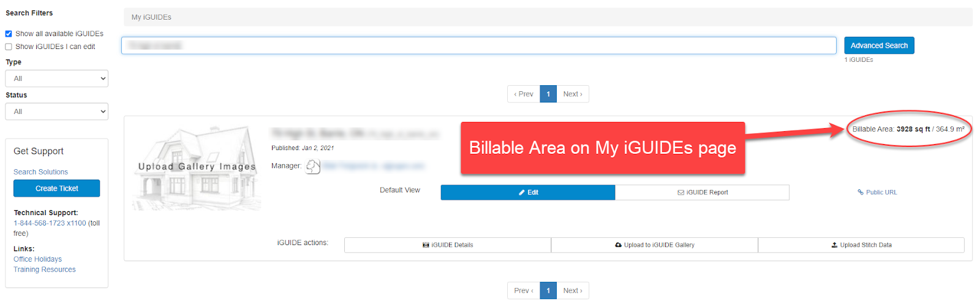Click Upload to iGUIDE Gallery button
This screenshot has height=307, width=980.
tap(655, 245)
